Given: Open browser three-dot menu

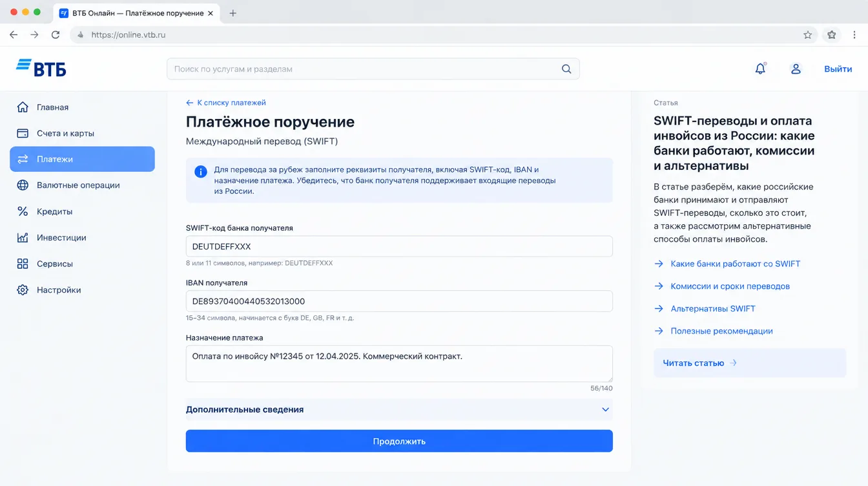Looking at the screenshot, I should [855, 35].
